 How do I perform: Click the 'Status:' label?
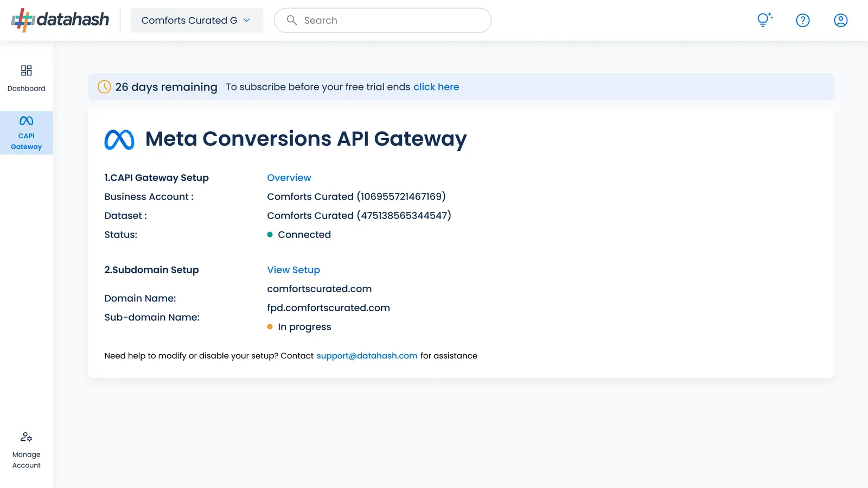pyautogui.click(x=120, y=234)
